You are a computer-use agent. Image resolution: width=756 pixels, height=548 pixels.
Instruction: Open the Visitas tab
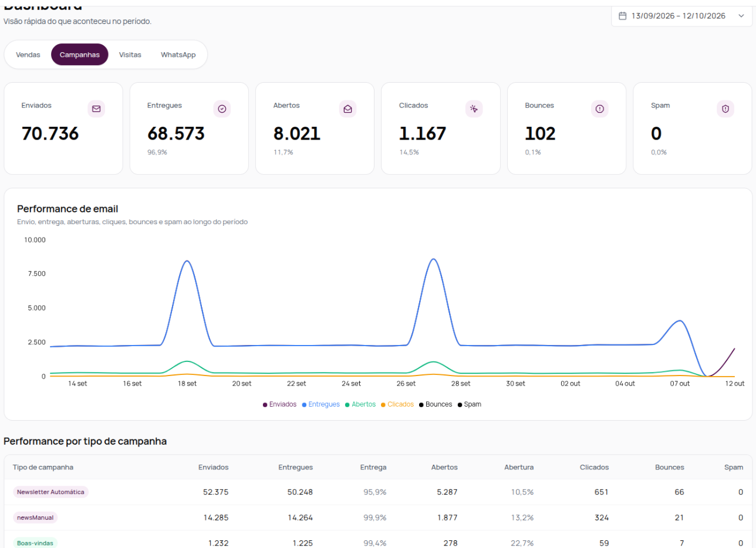point(130,55)
